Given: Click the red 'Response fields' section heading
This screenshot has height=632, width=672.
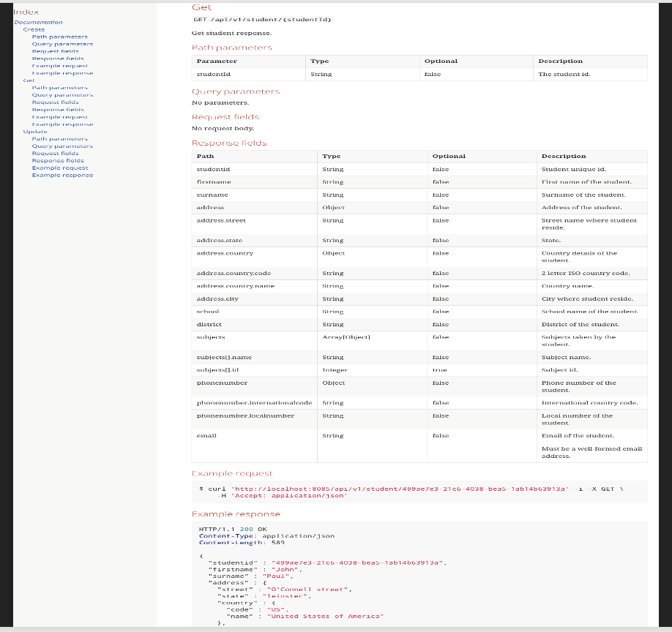Looking at the screenshot, I should coord(229,143).
